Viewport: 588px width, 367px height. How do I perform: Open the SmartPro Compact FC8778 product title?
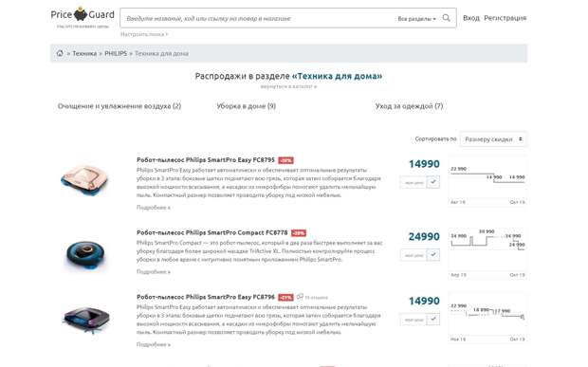coord(211,232)
